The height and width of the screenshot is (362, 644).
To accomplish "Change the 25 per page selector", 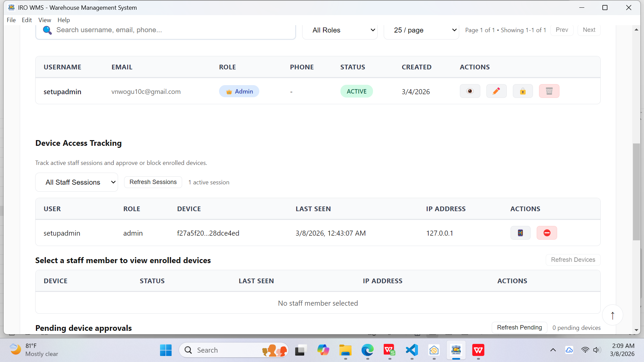I will pos(421,30).
